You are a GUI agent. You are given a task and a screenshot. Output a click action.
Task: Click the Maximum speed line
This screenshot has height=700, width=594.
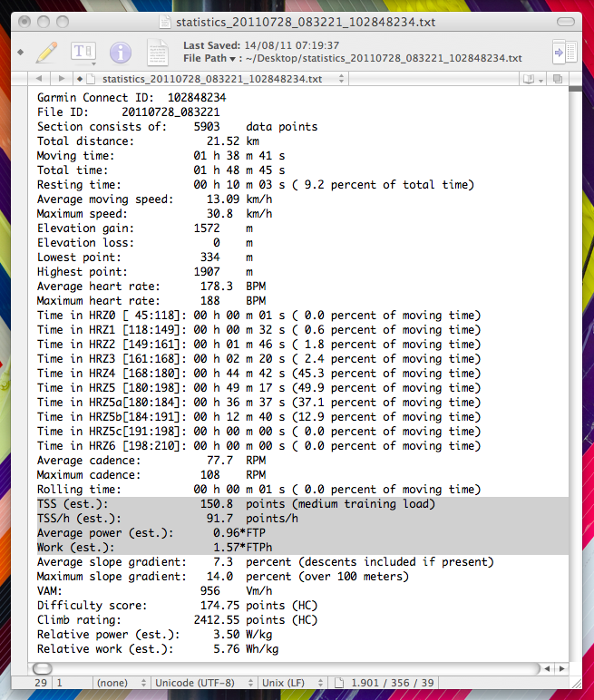point(154,213)
